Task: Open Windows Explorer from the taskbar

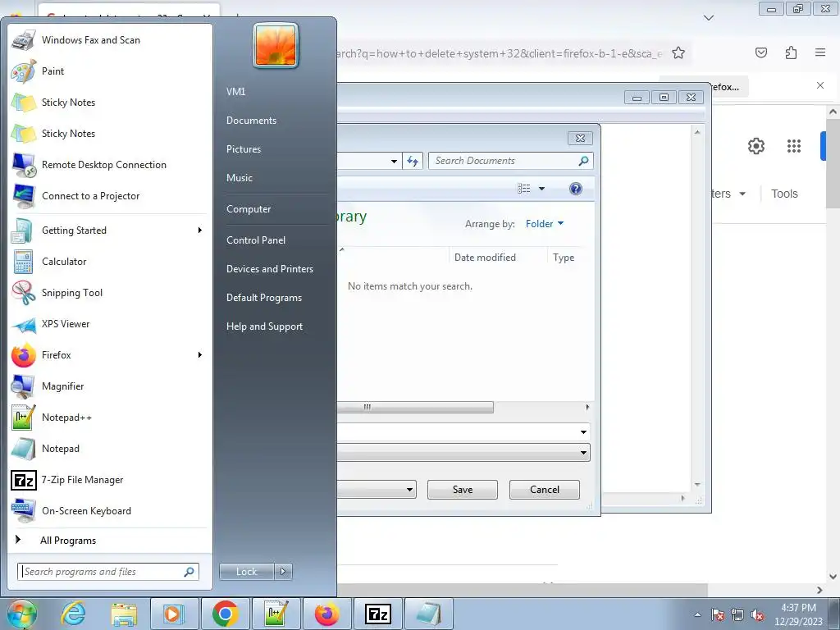Action: click(x=124, y=614)
